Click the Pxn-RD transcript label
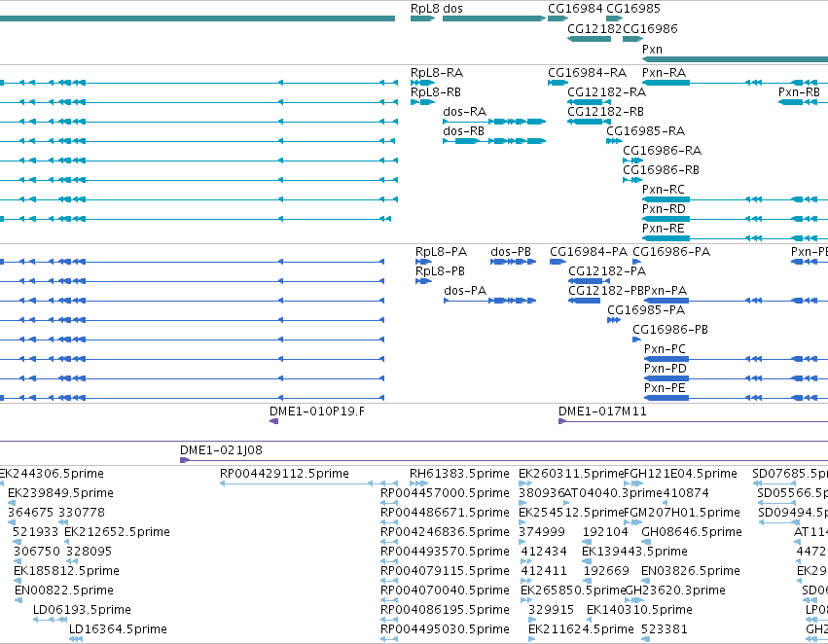Viewport: 828px width, 644px height. (x=664, y=209)
